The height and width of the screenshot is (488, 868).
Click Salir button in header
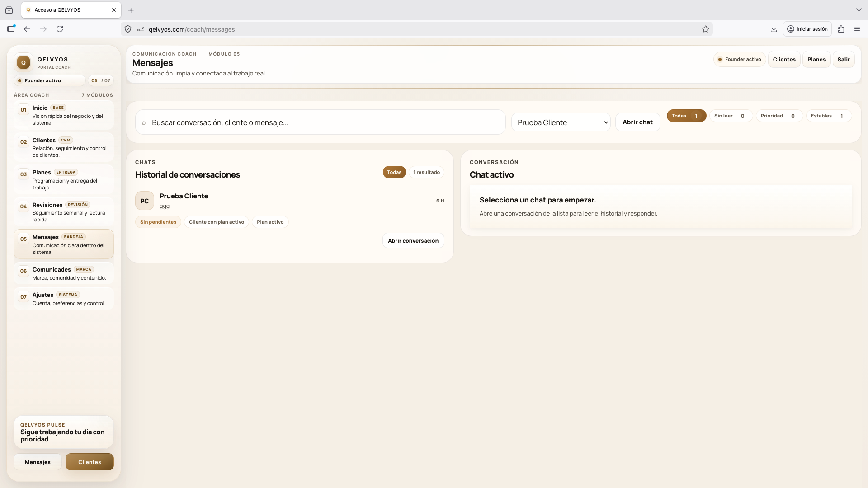coord(843,60)
